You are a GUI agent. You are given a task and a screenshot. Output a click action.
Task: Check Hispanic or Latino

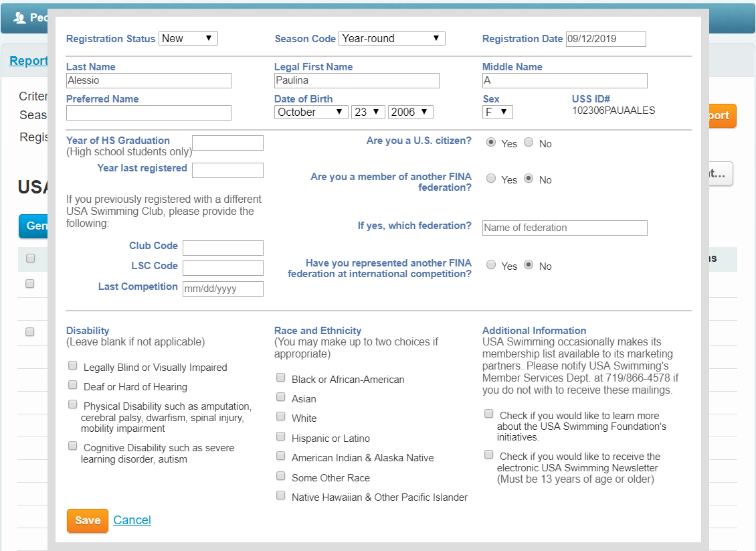pos(280,436)
